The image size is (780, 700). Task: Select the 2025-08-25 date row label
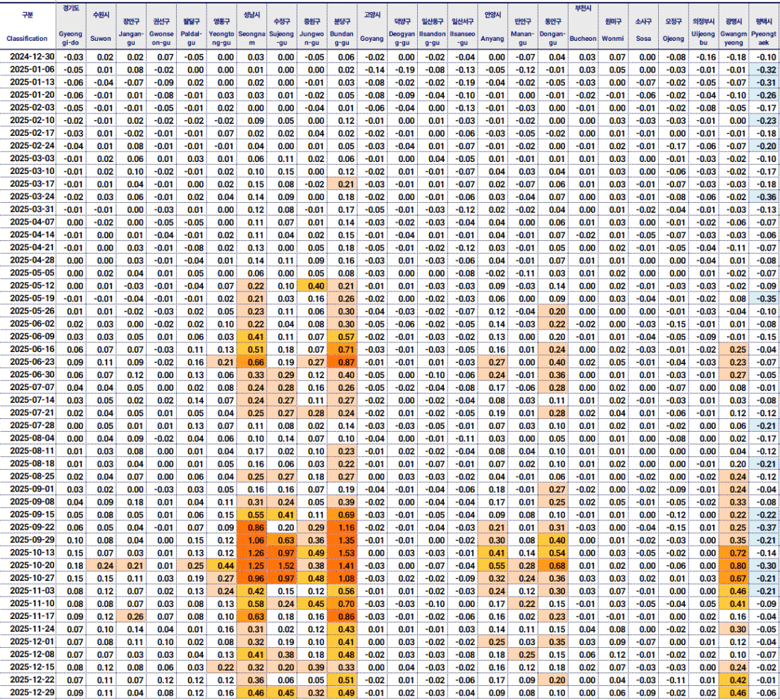coord(32,476)
